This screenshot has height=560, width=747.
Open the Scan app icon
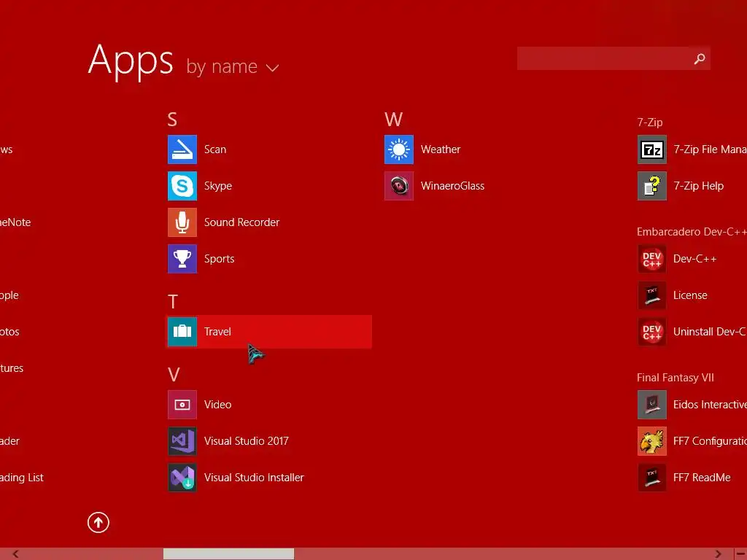point(182,149)
